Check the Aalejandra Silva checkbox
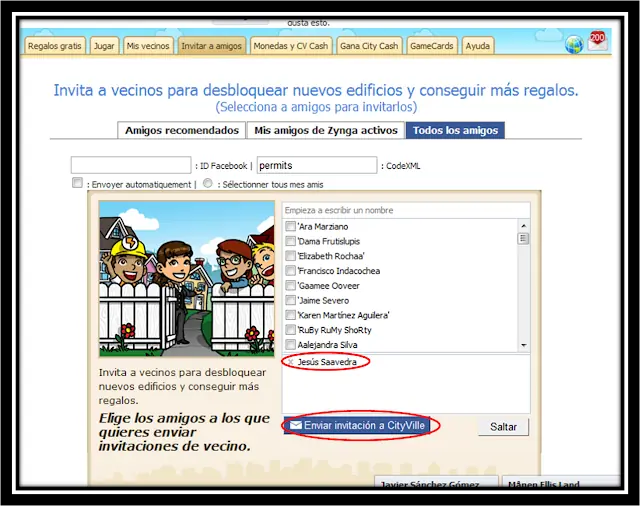This screenshot has width=640, height=506. pos(290,345)
